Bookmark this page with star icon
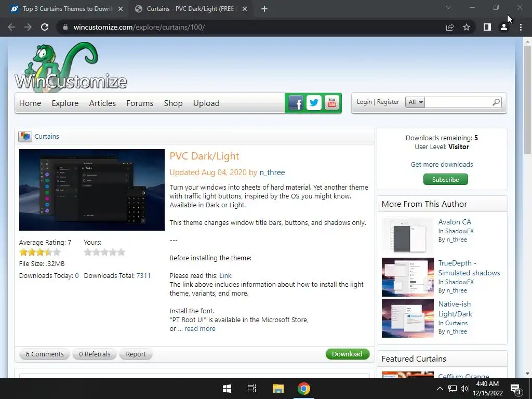 point(467,27)
